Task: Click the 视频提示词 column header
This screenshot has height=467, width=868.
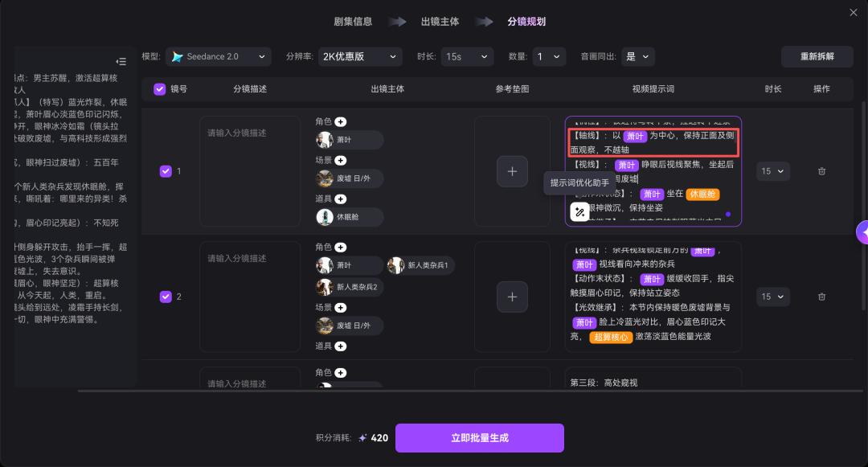Action: pyautogui.click(x=653, y=89)
